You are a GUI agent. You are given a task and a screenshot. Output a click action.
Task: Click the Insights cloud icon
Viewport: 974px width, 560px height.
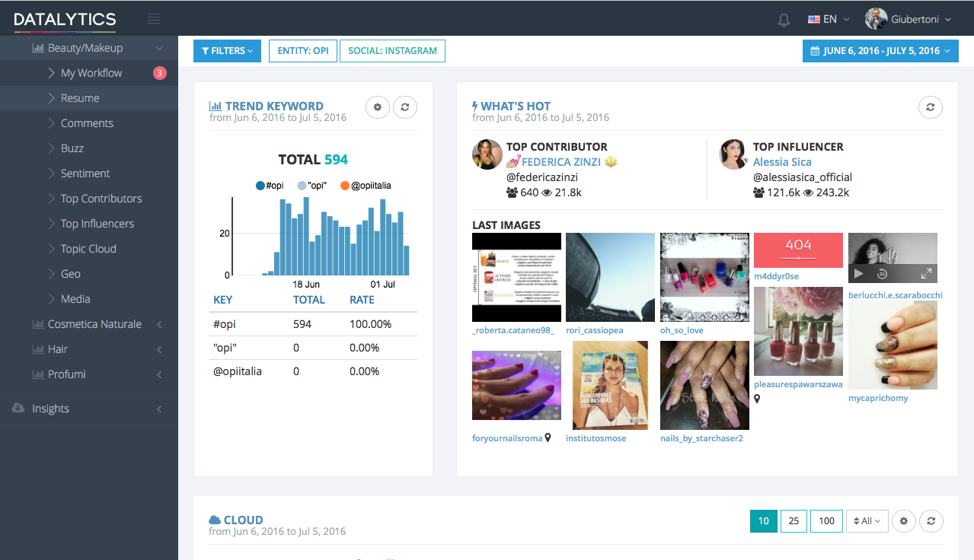pos(18,409)
